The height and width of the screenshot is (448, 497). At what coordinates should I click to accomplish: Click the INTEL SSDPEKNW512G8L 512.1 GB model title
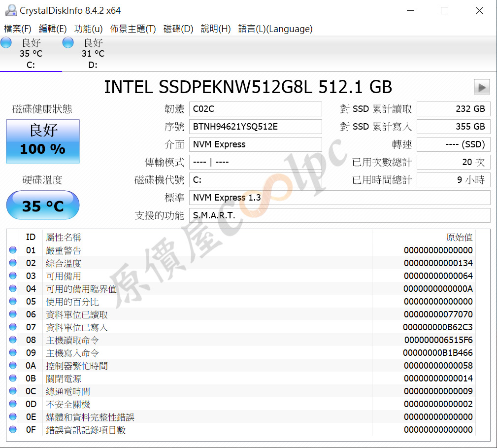pos(248,87)
